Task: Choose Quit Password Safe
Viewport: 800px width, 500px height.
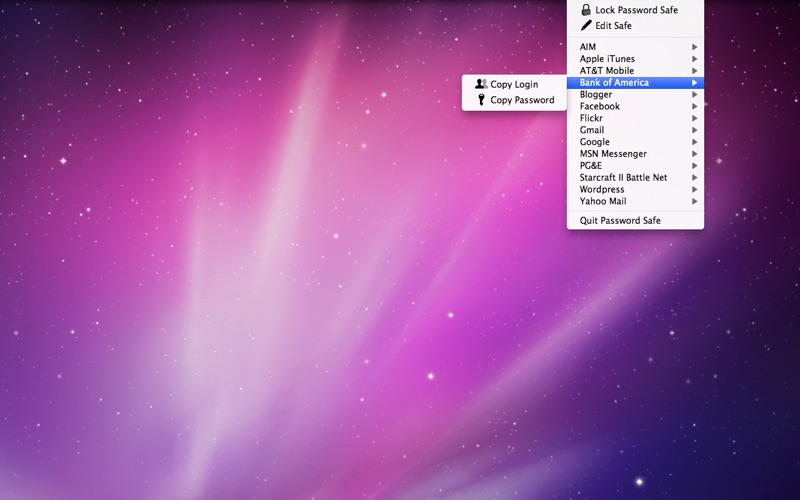Action: [620, 220]
